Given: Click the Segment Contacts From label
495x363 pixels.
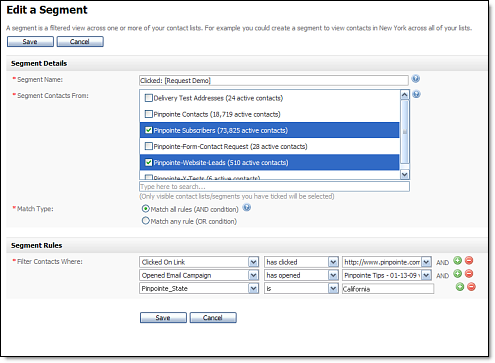Looking at the screenshot, I should pos(53,96).
